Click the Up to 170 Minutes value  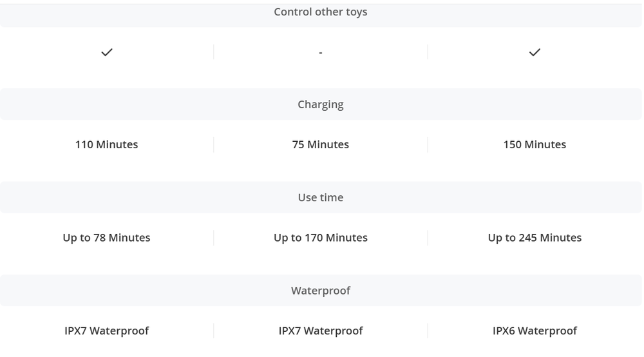coord(321,238)
